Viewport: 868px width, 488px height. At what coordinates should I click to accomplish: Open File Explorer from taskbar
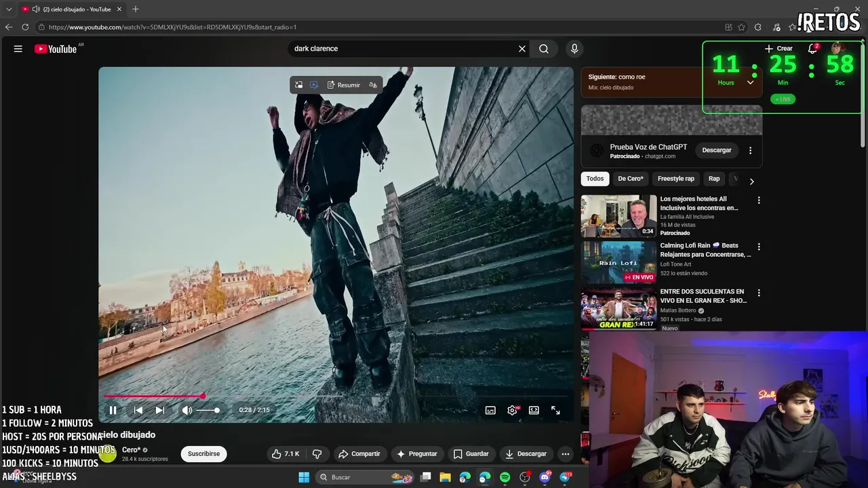coord(445,477)
